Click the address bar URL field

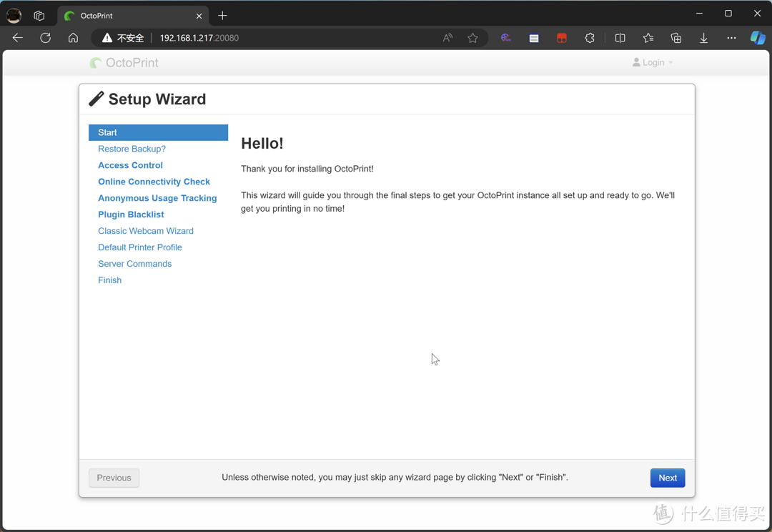(x=286, y=38)
